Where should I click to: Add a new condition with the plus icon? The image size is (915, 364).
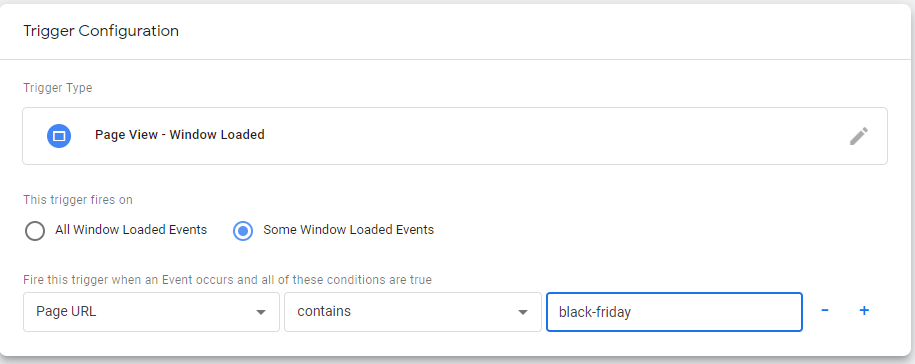(864, 310)
